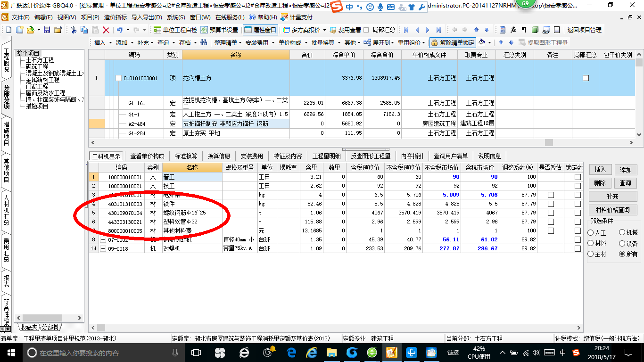Open the 造价指标 menu

[x=115, y=17]
